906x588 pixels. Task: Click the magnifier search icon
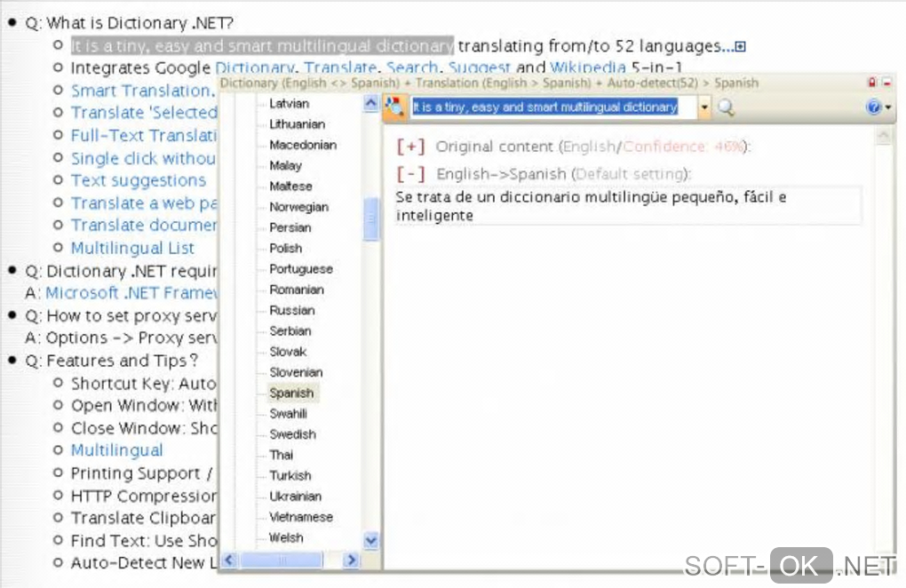[x=727, y=107]
